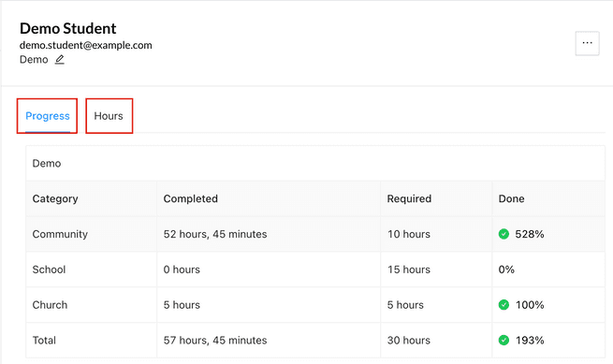
Task: Select the School category row
Action: point(315,269)
